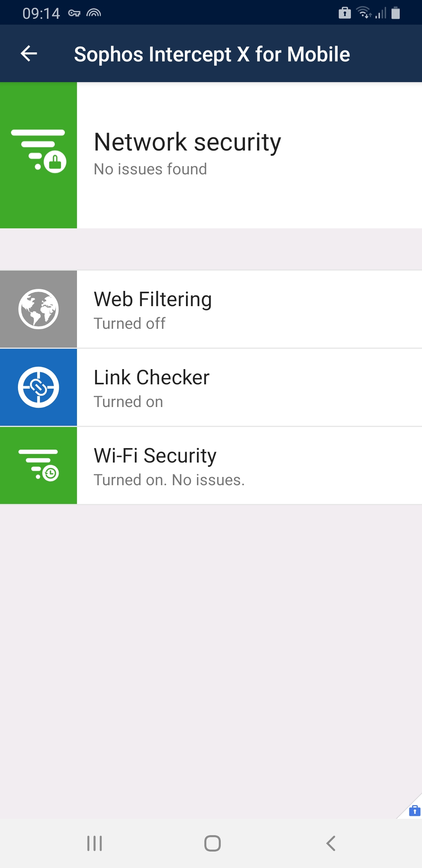This screenshot has height=868, width=422.
Task: Tap the VPN key status icon
Action: pyautogui.click(x=74, y=13)
